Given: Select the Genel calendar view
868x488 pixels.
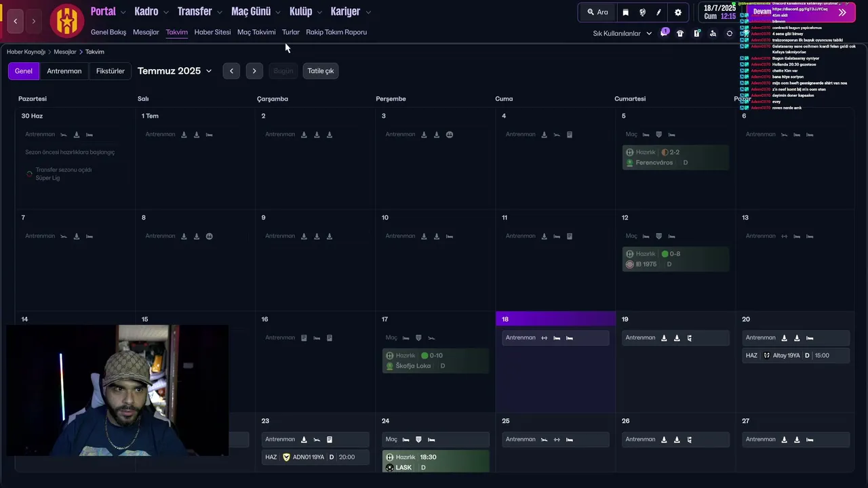Looking at the screenshot, I should click(24, 70).
